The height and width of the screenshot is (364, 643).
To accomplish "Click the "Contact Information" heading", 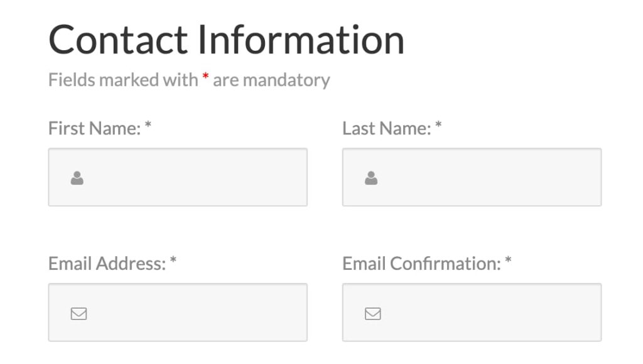I will point(226,39).
